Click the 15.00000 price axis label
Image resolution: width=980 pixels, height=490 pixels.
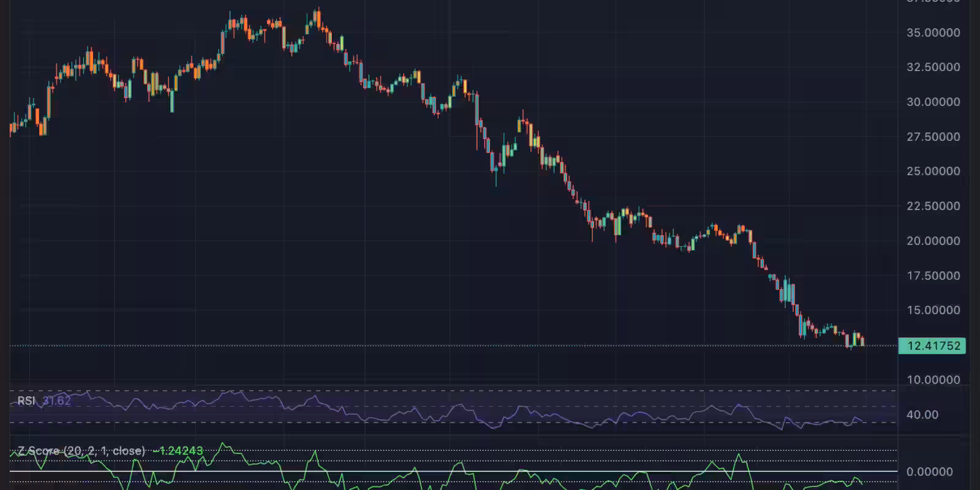tap(933, 310)
